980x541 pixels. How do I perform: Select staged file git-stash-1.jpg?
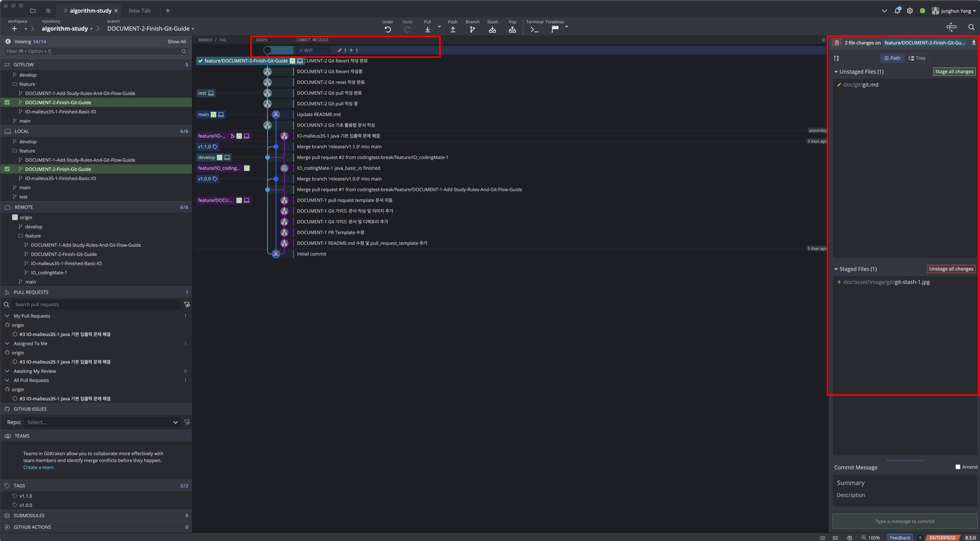point(904,282)
